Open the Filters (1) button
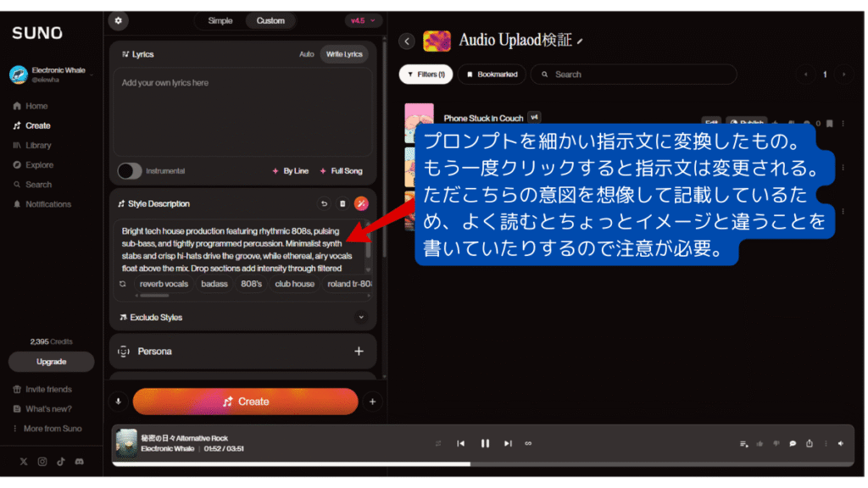 click(426, 75)
